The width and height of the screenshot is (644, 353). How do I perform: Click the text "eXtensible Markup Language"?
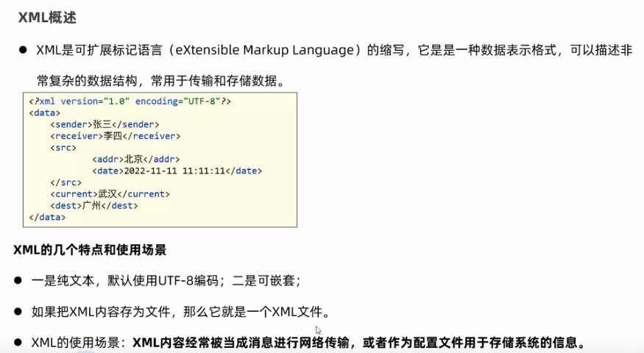coord(265,50)
